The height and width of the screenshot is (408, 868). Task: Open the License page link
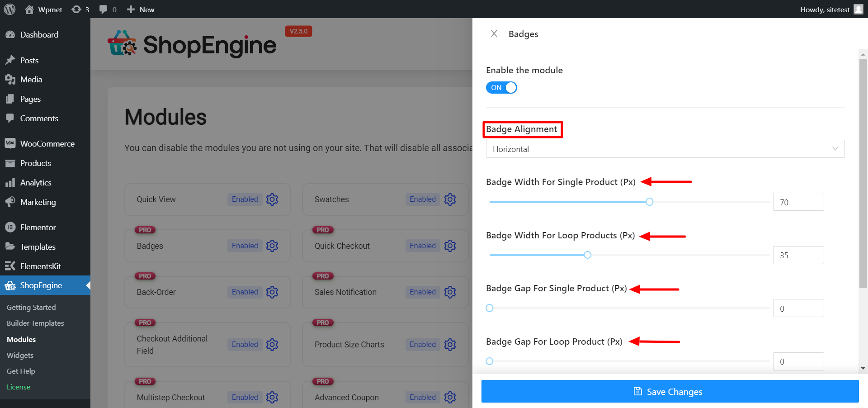point(19,387)
